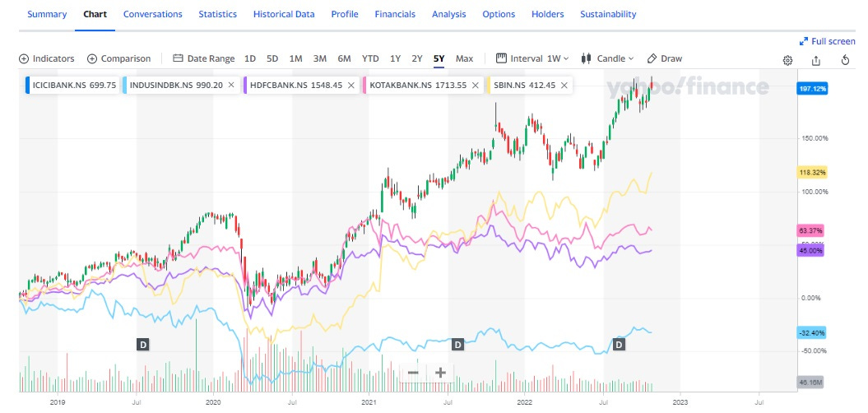Viewport: 868px width, 413px height.
Task: Open the Statistics tab
Action: point(217,14)
